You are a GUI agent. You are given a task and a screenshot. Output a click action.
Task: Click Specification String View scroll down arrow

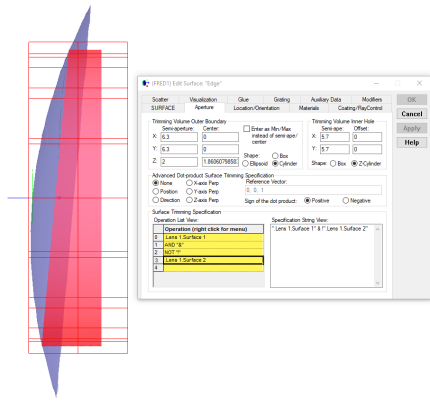pyautogui.click(x=378, y=283)
